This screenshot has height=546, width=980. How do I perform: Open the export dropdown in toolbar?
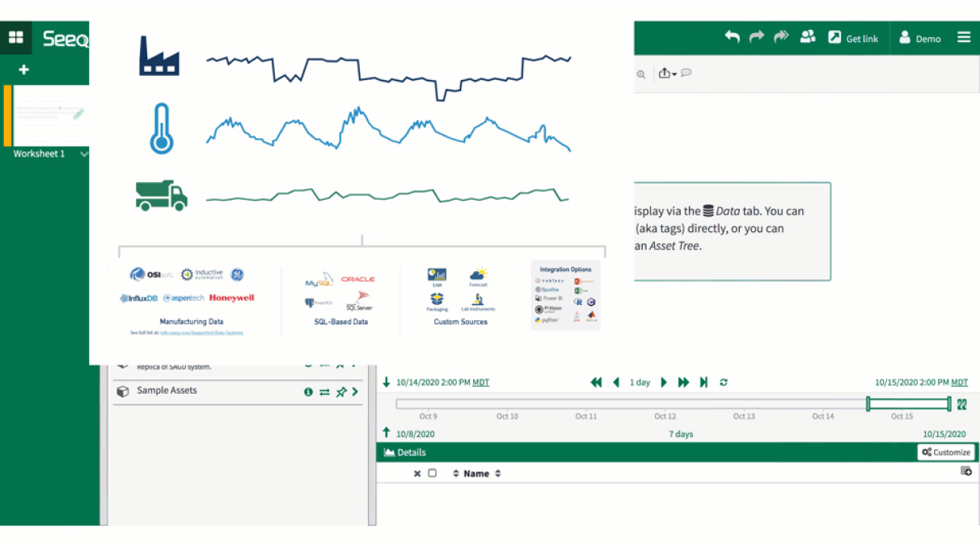coord(667,74)
